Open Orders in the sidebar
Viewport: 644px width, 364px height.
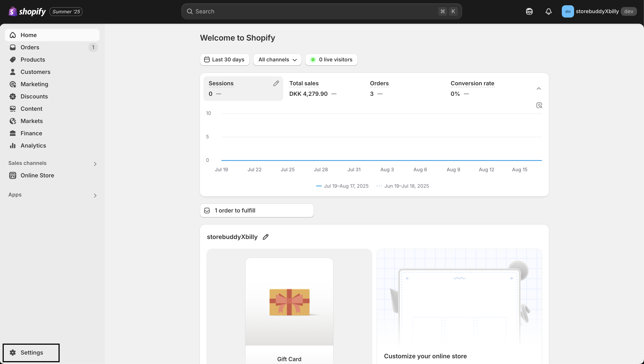[52, 47]
